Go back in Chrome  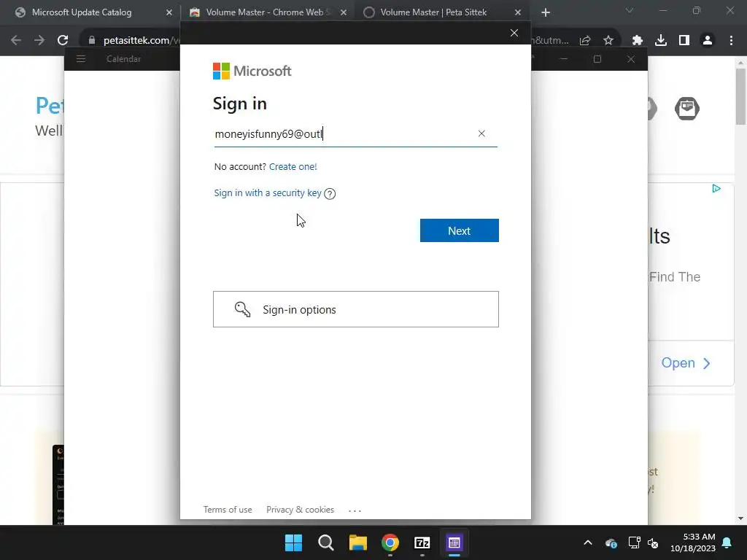(16, 41)
